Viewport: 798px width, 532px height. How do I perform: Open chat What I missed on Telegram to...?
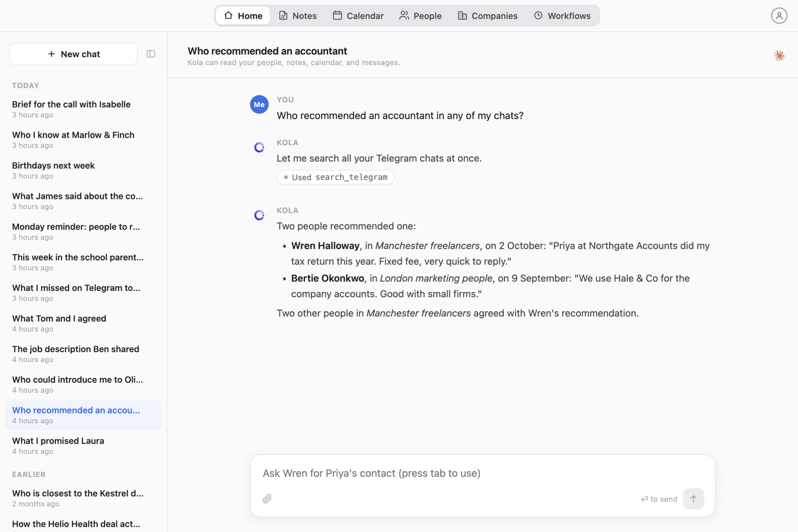coord(83,293)
